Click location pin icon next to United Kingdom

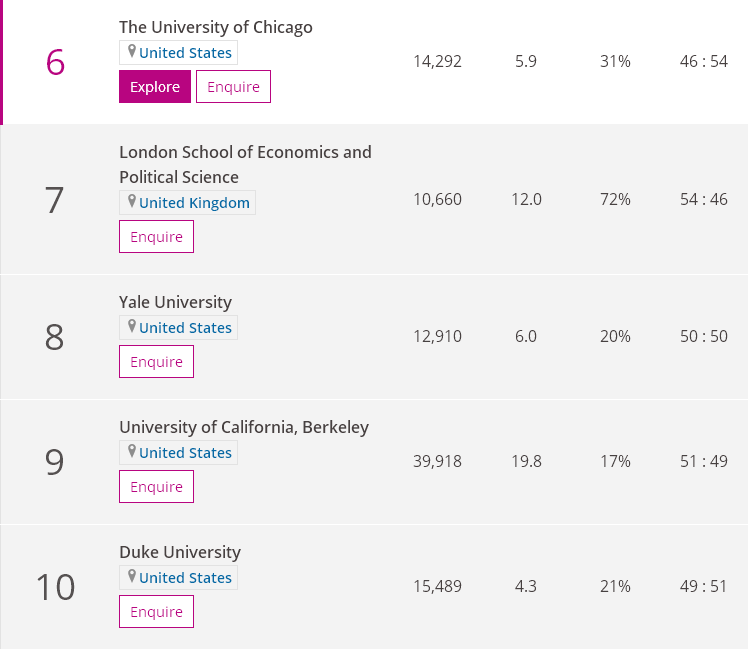point(131,202)
